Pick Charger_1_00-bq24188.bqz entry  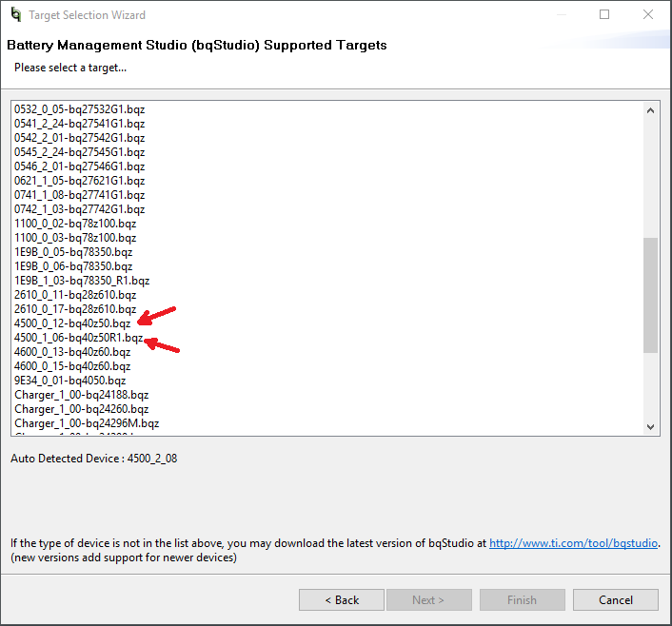tap(82, 395)
